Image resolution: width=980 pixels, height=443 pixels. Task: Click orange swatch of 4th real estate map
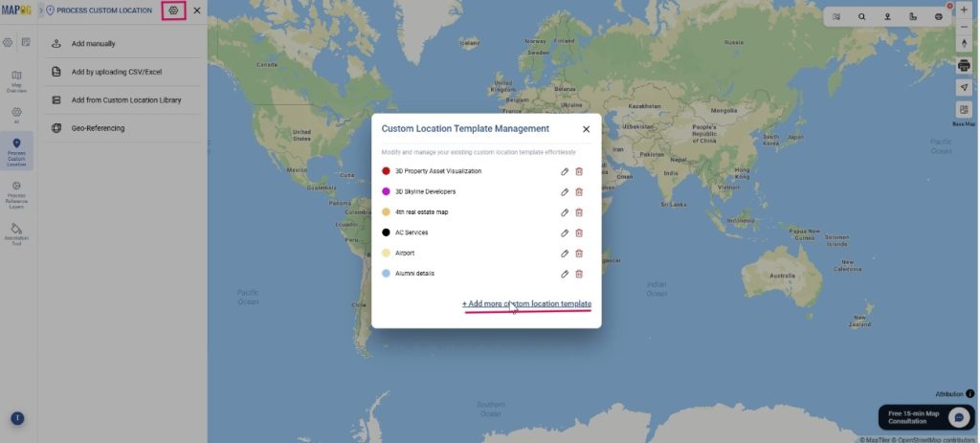click(386, 212)
